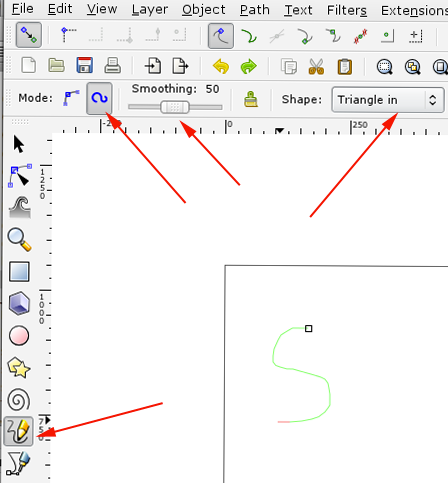Open the Layer menu
Image resolution: width=448 pixels, height=483 pixels.
click(x=150, y=10)
